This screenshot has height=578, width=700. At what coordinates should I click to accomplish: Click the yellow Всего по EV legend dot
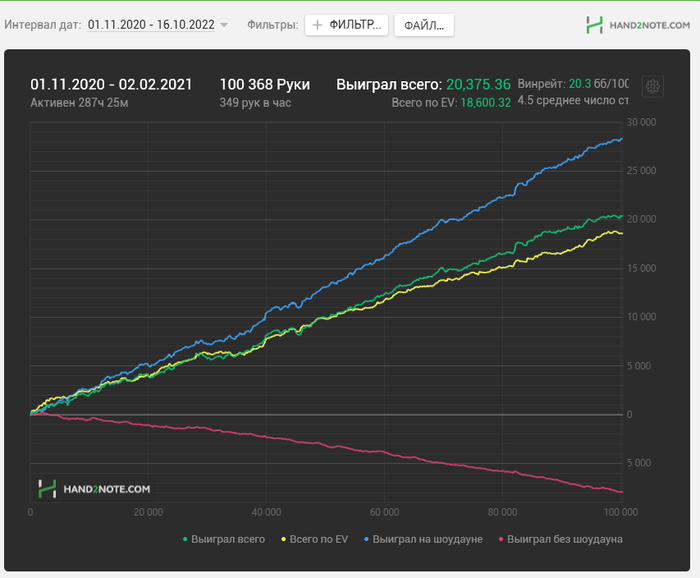(x=283, y=539)
